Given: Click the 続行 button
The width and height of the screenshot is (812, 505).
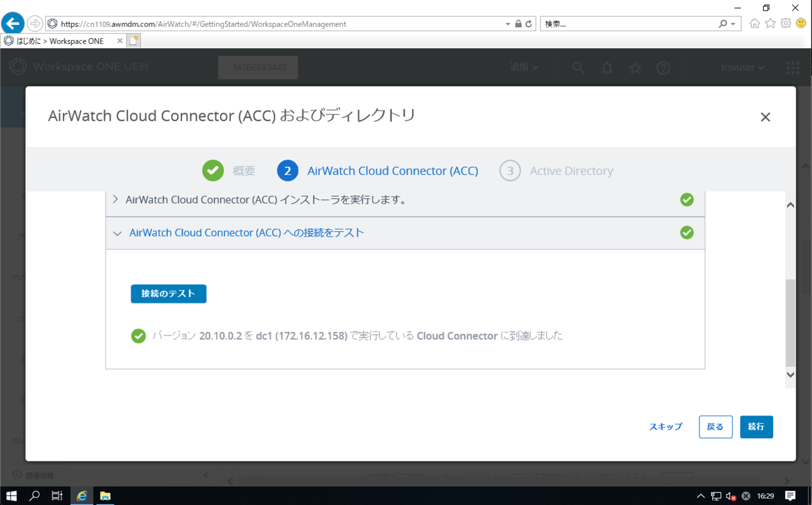Looking at the screenshot, I should 756,427.
